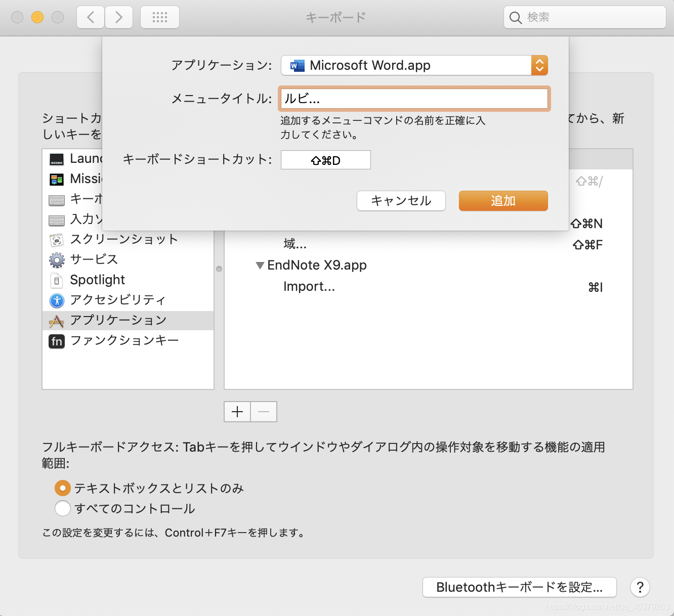
Task: Click the メニュータイトル text field
Action: (x=414, y=99)
